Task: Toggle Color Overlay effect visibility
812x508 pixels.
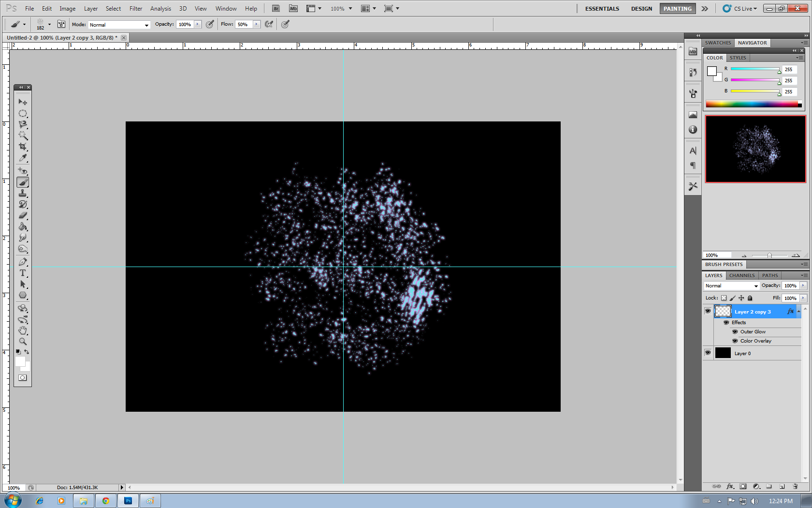Action: 735,341
